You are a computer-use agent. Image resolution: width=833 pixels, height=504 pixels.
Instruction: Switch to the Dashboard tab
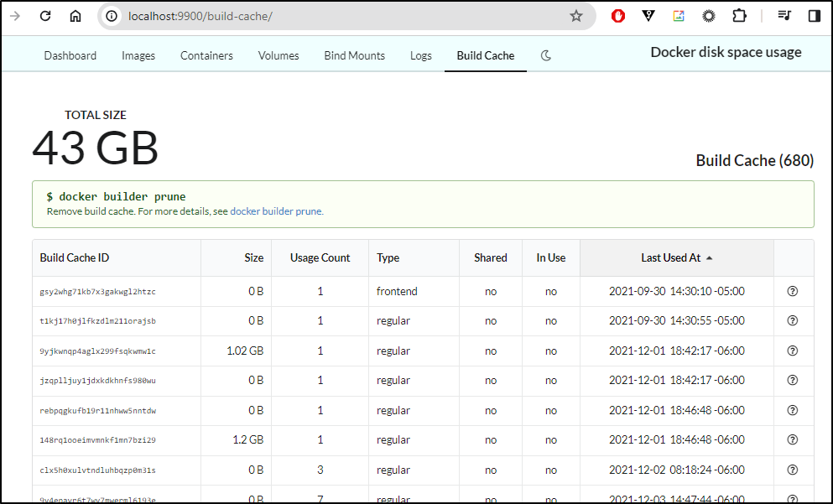[x=70, y=55]
